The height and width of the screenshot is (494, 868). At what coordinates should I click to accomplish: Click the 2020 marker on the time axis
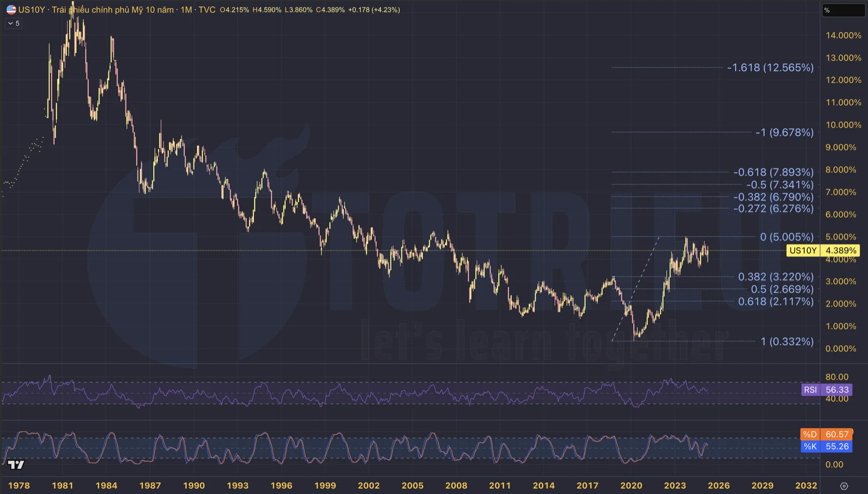coord(631,485)
